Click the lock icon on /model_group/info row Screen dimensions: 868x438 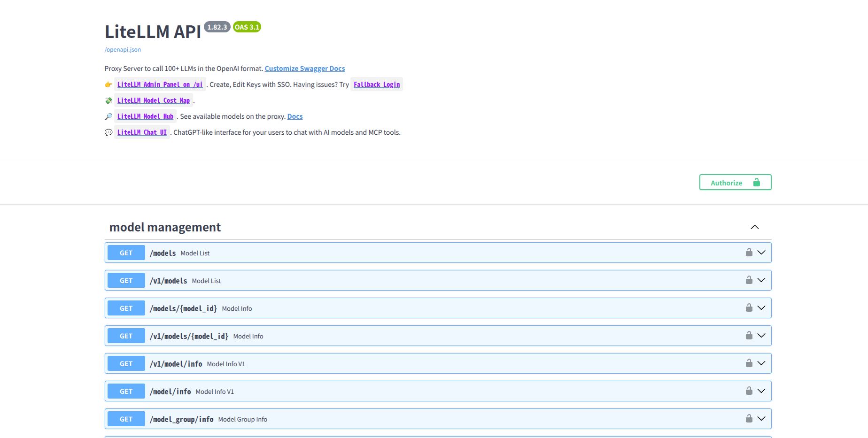point(749,419)
